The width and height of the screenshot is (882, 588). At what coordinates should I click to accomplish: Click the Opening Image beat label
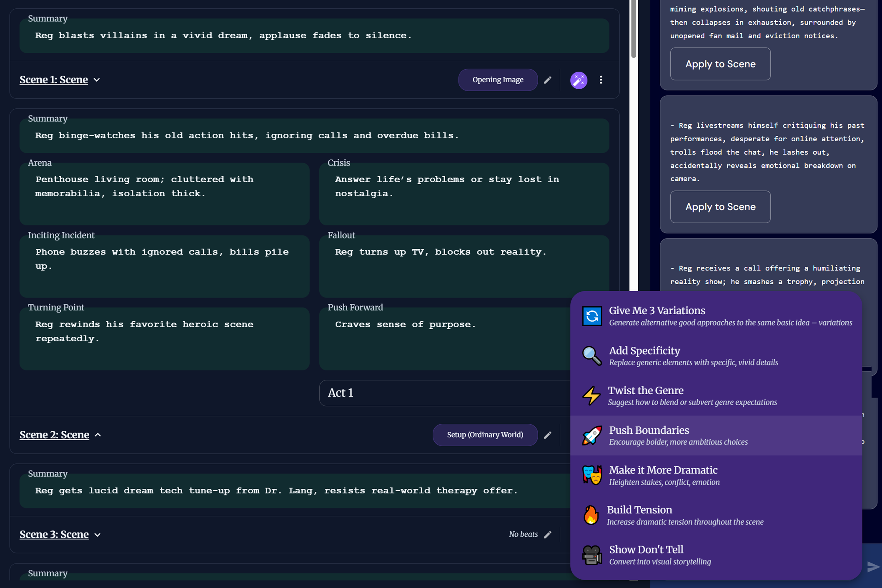point(497,80)
